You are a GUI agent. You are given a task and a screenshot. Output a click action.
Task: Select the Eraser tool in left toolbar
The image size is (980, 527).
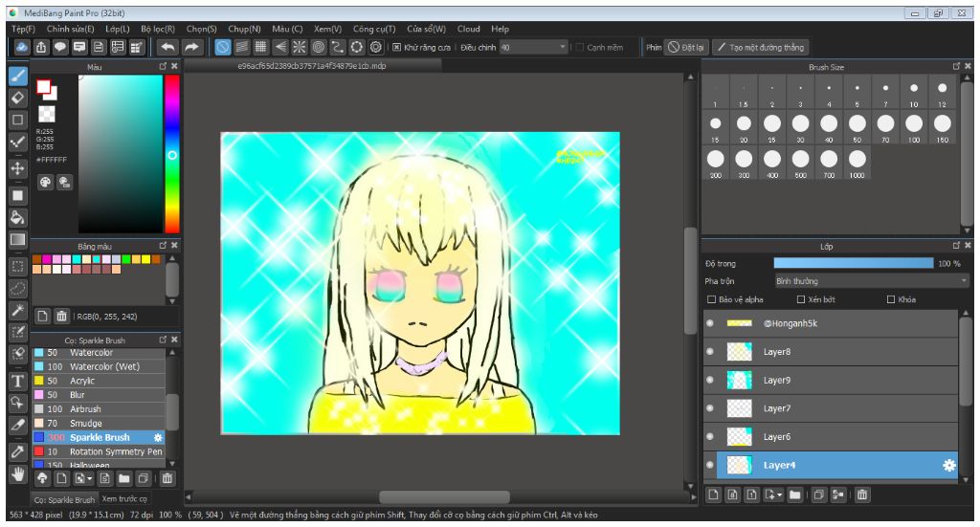[x=17, y=98]
